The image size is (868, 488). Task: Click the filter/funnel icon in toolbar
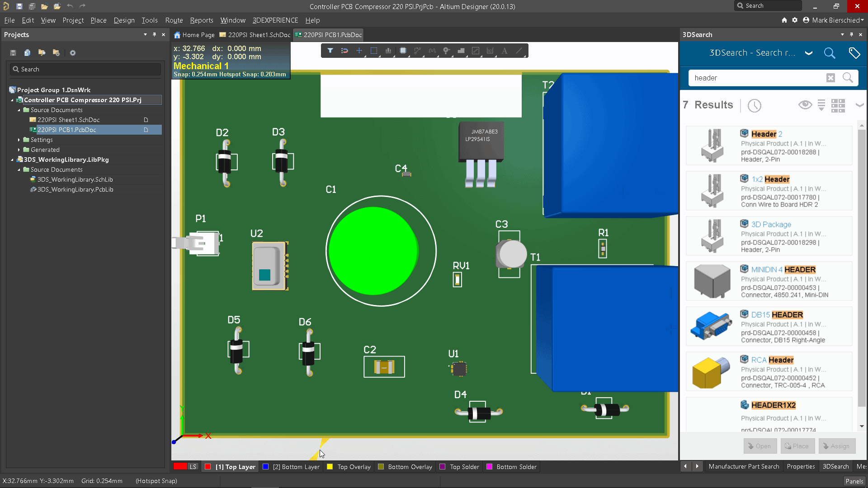(x=330, y=51)
